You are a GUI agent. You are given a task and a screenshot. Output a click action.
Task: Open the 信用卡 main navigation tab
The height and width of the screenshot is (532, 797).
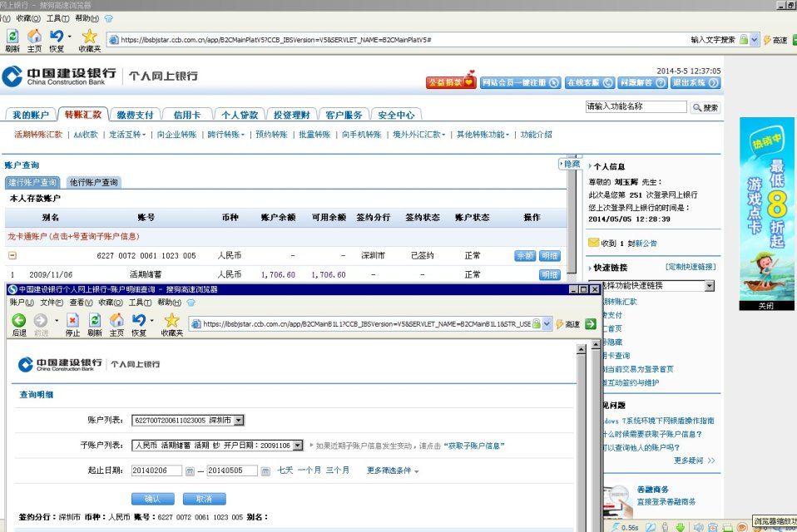tap(186, 115)
